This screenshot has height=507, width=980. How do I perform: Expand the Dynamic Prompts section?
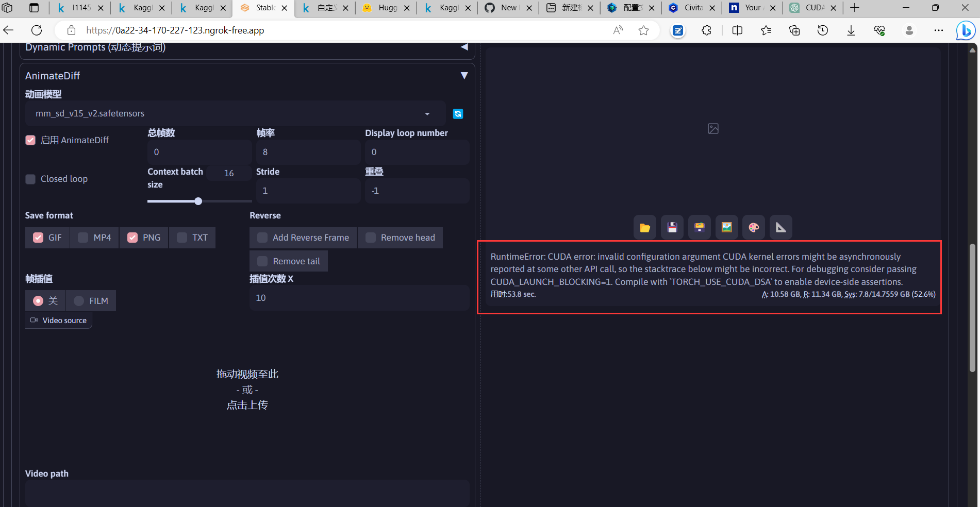pyautogui.click(x=463, y=47)
